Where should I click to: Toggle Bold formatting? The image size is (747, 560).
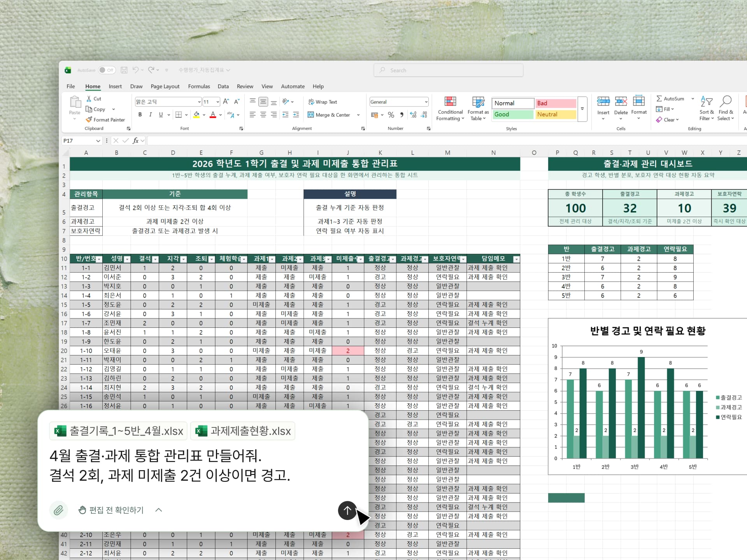coord(140,115)
